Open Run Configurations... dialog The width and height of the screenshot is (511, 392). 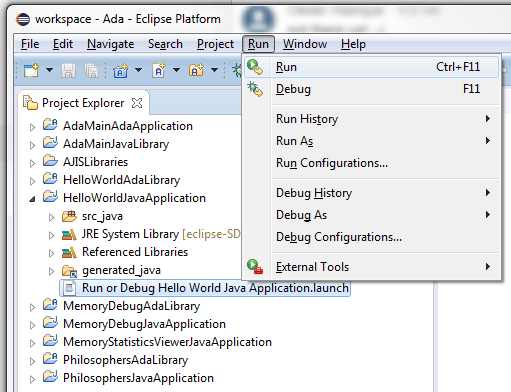click(x=371, y=163)
